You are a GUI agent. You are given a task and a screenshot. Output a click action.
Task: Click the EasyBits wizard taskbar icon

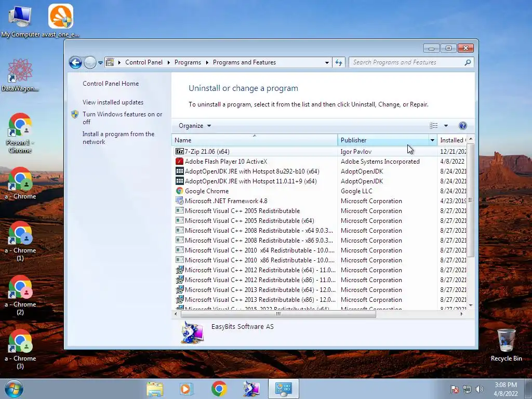coord(251,389)
